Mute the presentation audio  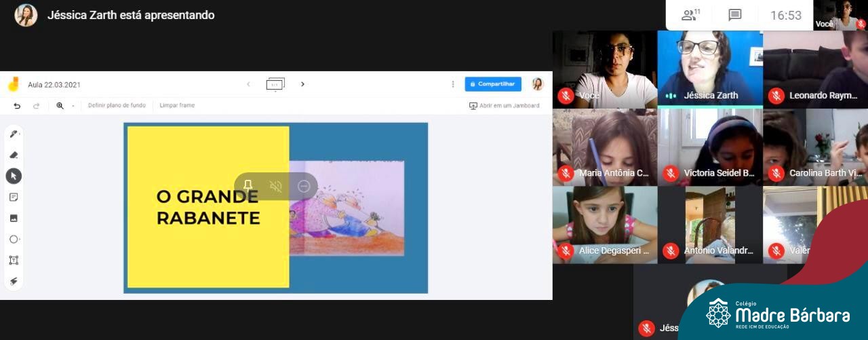tap(275, 186)
